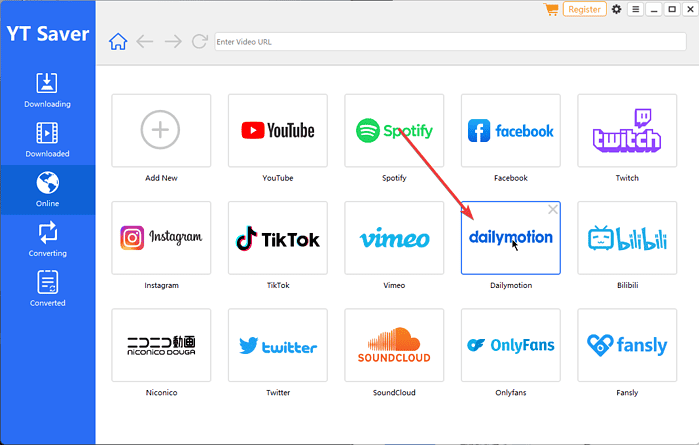Remove Dailymotion tile using its X
The image size is (699, 445).
553,209
